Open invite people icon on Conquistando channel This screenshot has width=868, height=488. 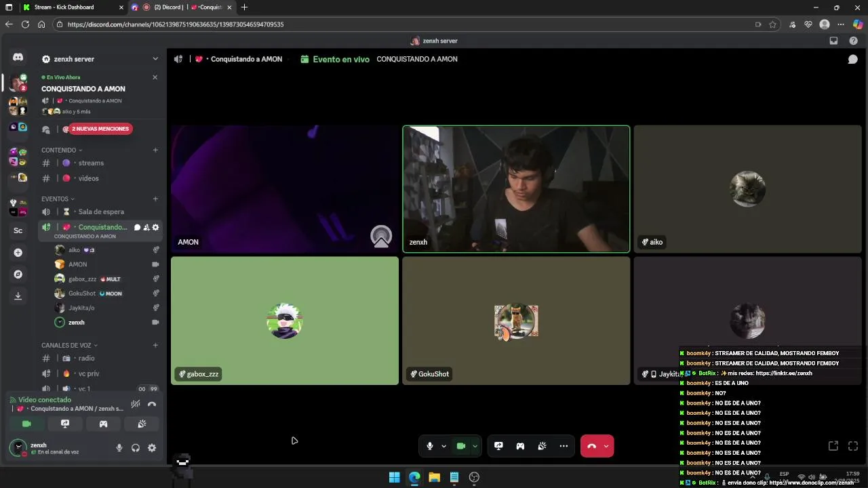point(146,227)
